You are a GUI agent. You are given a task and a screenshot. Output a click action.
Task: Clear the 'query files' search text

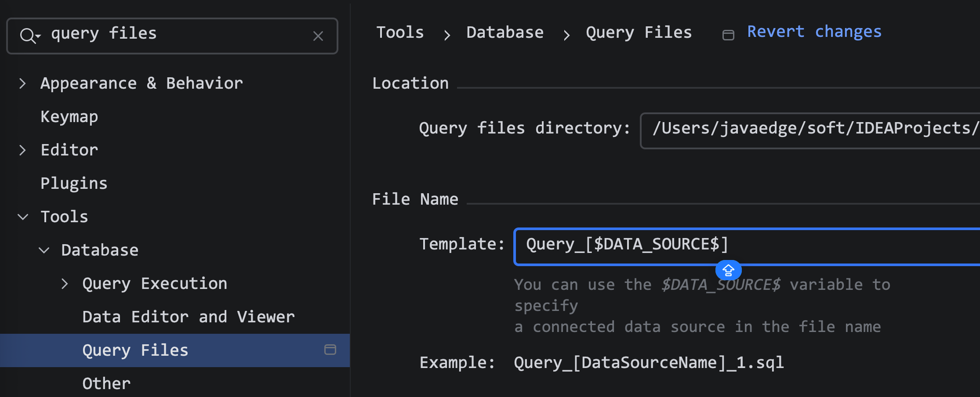(318, 36)
